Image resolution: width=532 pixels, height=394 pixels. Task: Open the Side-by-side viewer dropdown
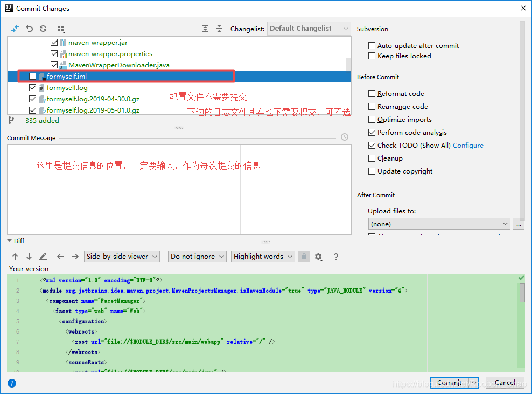click(122, 257)
